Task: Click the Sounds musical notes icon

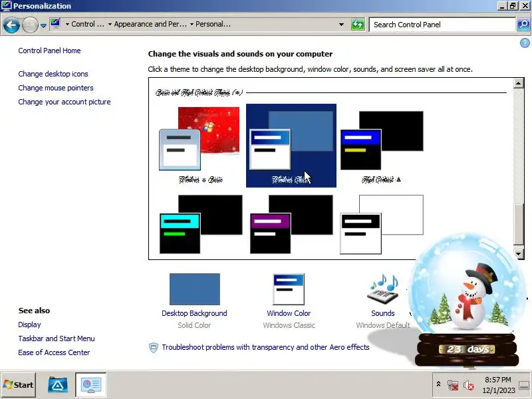Action: [x=383, y=289]
